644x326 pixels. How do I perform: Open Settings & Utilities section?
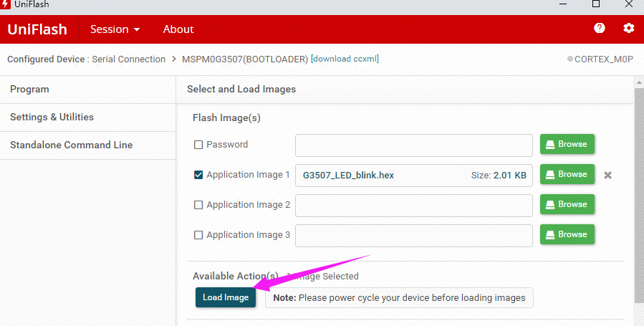point(88,118)
